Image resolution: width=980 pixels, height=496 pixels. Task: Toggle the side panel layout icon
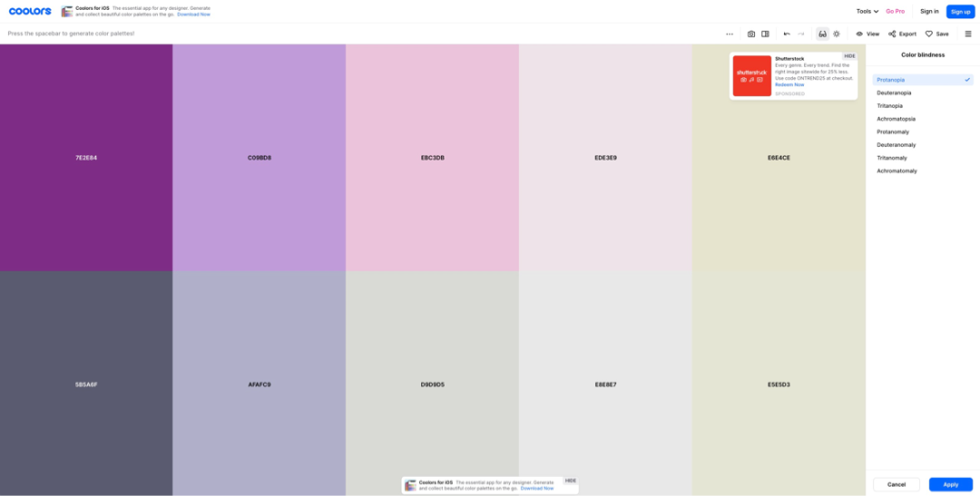click(x=765, y=34)
